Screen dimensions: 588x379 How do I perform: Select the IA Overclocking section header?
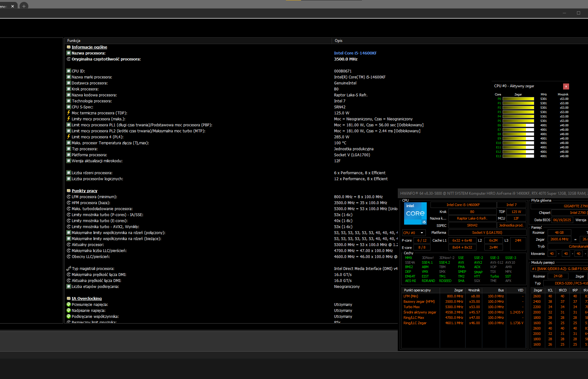click(x=86, y=298)
